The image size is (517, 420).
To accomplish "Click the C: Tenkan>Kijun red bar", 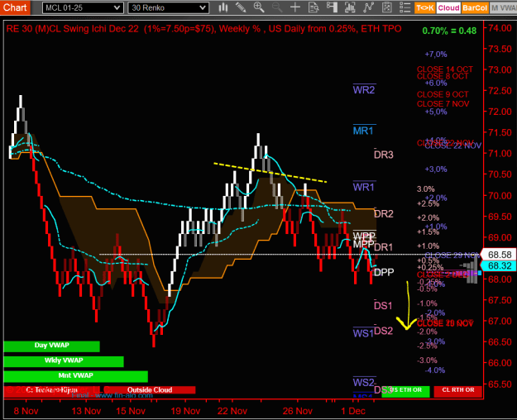I will coord(52,390).
